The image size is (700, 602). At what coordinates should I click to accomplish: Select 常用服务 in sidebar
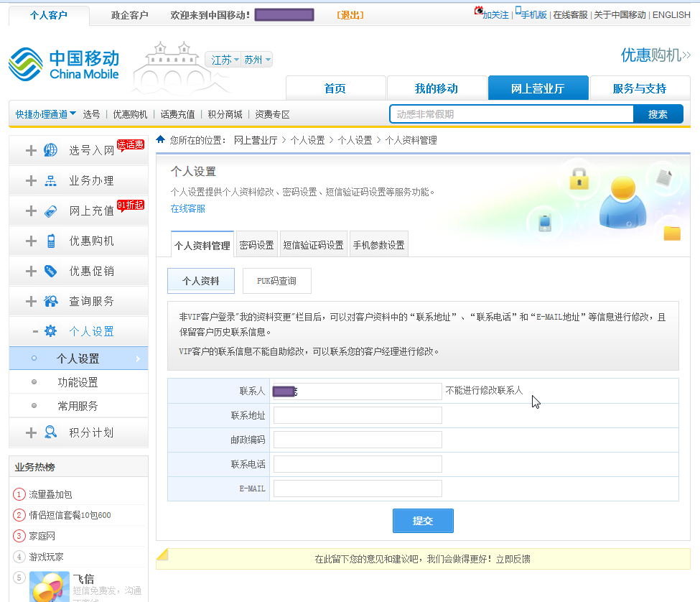(78, 405)
